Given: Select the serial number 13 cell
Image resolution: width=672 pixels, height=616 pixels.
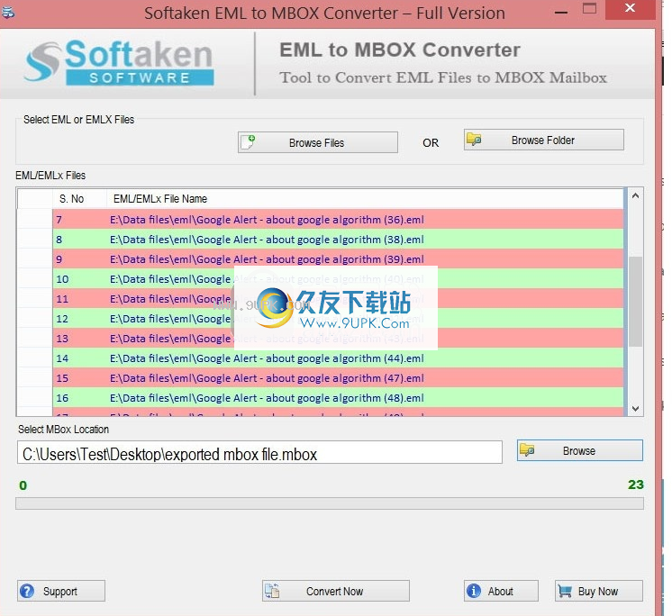Looking at the screenshot, I should [79, 338].
